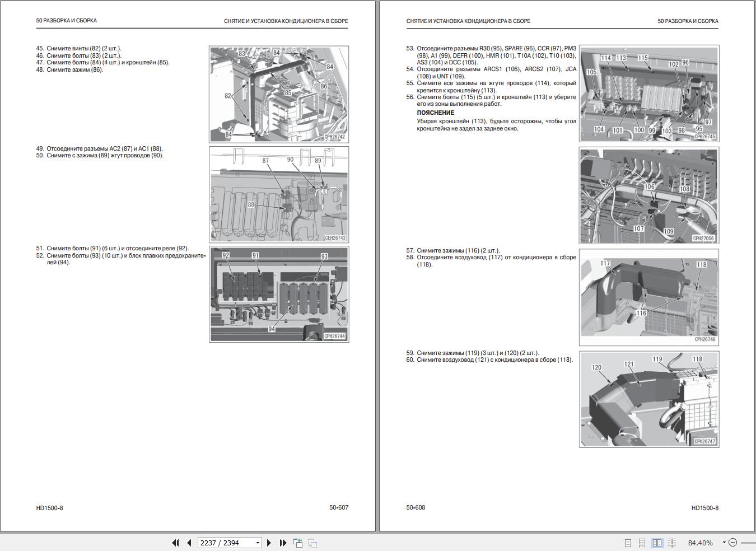This screenshot has height=551, width=756.
Task: Click the zoom percentage 84.40%
Action: coord(700,542)
